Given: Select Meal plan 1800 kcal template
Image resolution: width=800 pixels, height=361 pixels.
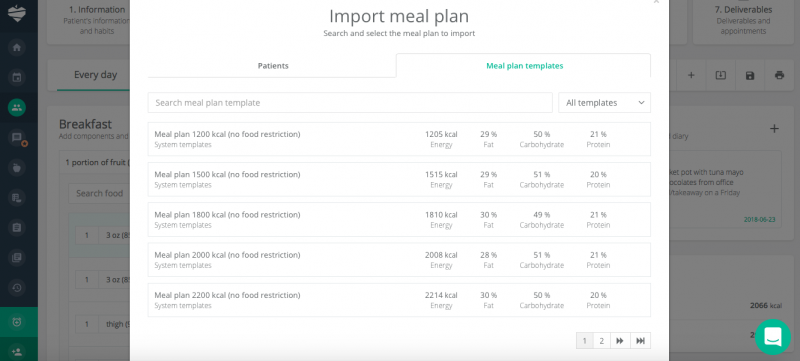Looking at the screenshot, I should point(399,219).
